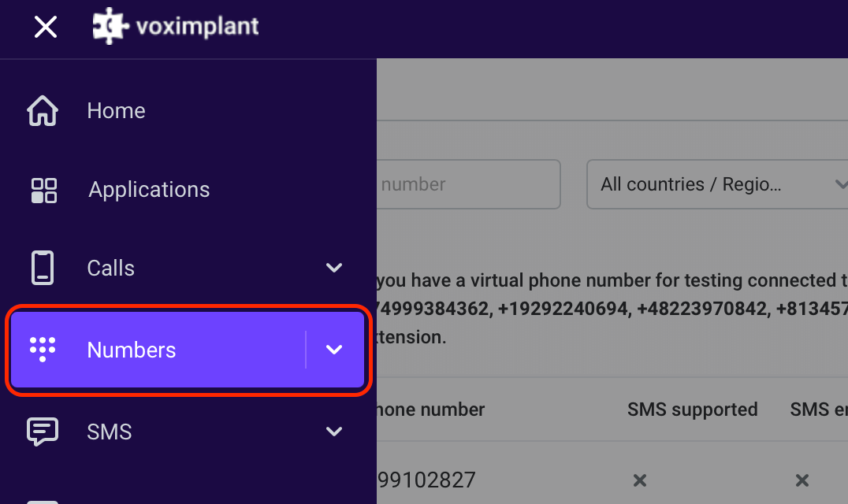Viewport: 848px width, 504px height.
Task: Click the SMS chat bubble icon
Action: [x=41, y=431]
